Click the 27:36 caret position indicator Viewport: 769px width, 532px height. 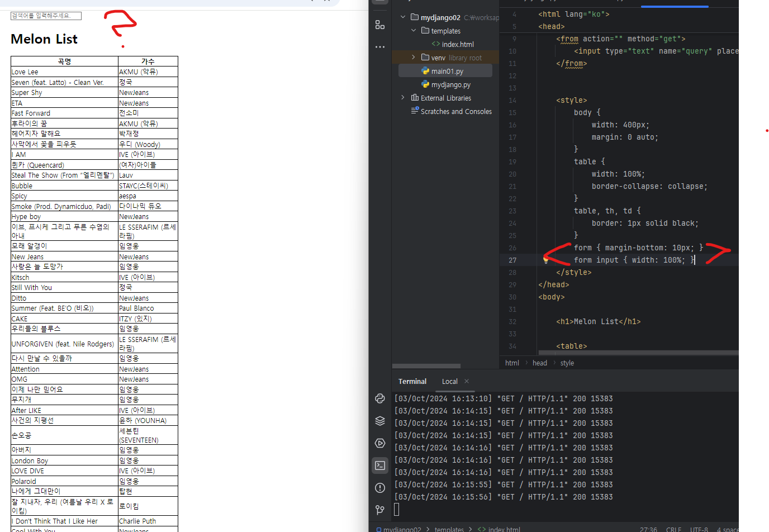(648, 529)
